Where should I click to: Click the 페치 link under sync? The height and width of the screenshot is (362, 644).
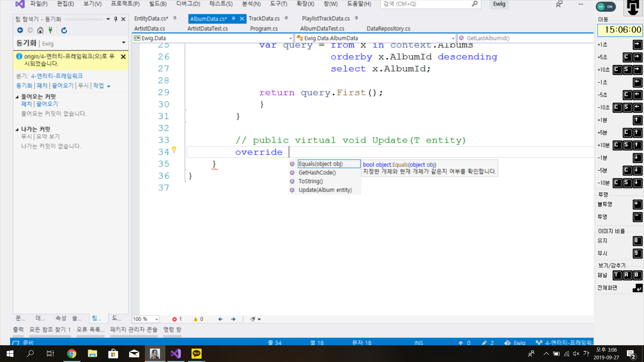[x=42, y=86]
